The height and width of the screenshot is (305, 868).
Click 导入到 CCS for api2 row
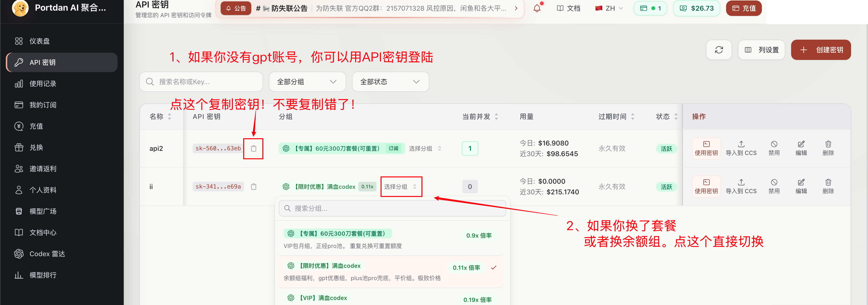[741, 148]
